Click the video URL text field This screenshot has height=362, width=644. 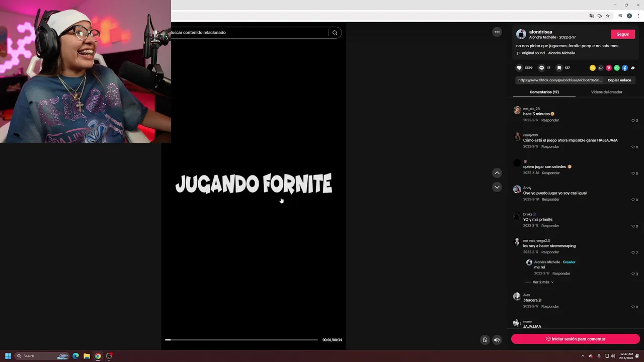point(559,80)
